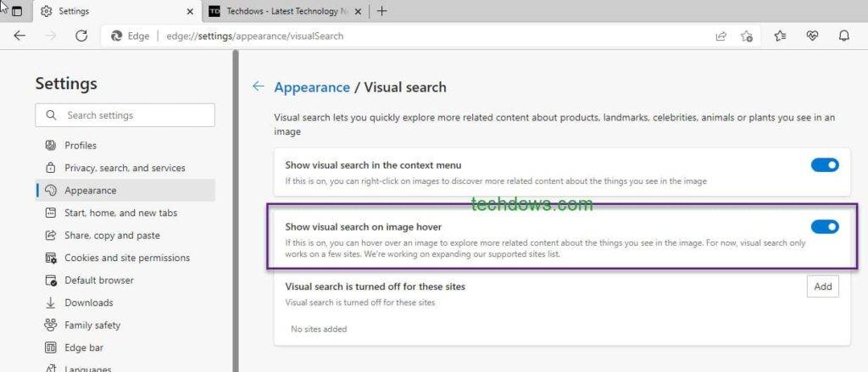Open Privacy, search, and services settings

(x=125, y=168)
